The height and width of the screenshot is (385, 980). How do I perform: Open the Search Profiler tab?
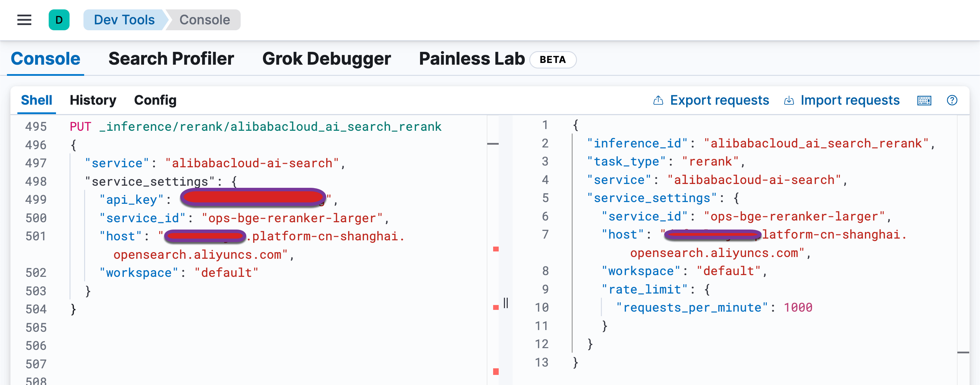tap(171, 58)
